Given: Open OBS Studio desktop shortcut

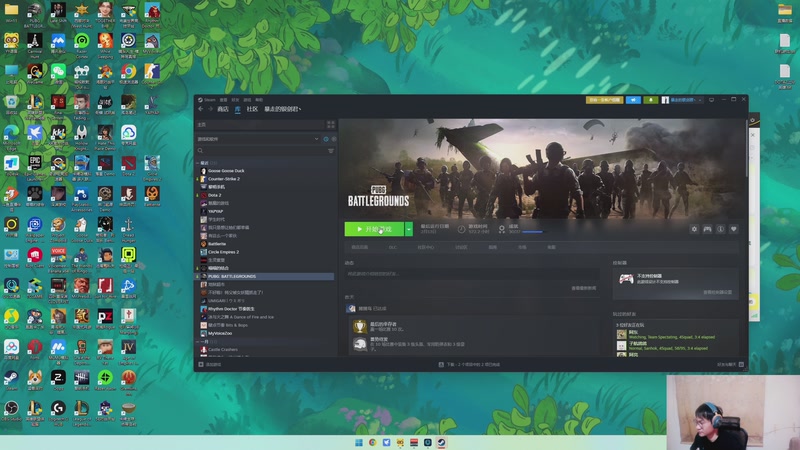Looking at the screenshot, I should pyautogui.click(x=11, y=412).
